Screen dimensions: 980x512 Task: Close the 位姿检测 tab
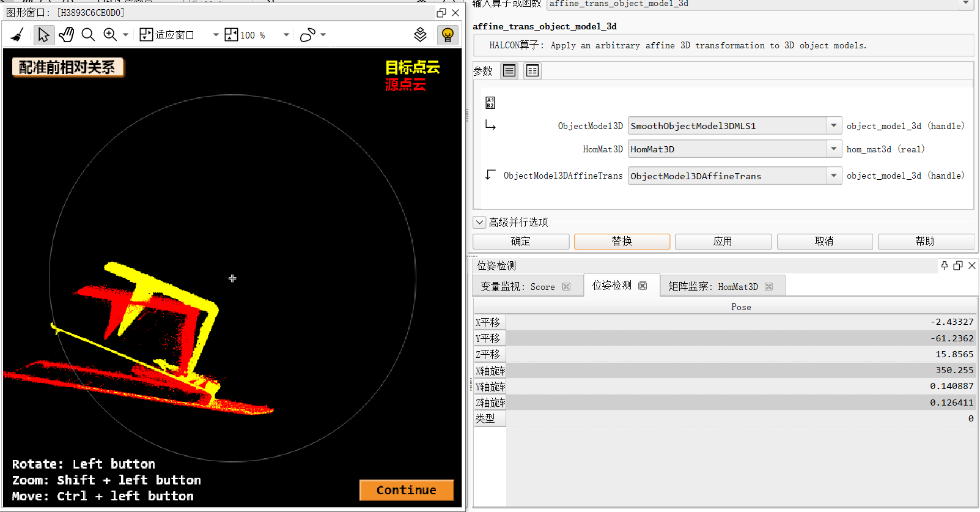[643, 286]
